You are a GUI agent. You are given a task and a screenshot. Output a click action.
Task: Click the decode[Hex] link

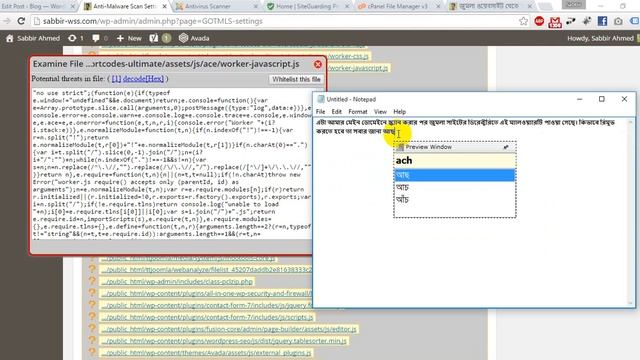pyautogui.click(x=143, y=79)
